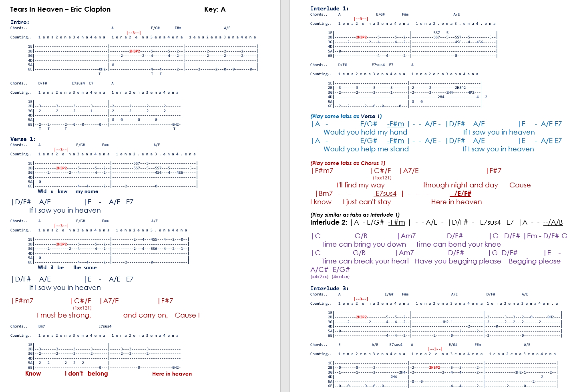Click the underlined chord "--/E/F#"
The height and width of the screenshot is (392, 573).
[460, 193]
